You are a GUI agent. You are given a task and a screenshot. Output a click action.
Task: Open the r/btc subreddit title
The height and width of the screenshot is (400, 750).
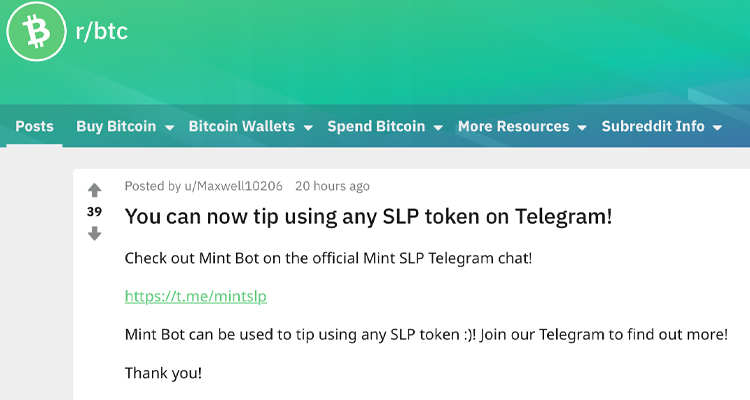pyautogui.click(x=101, y=32)
